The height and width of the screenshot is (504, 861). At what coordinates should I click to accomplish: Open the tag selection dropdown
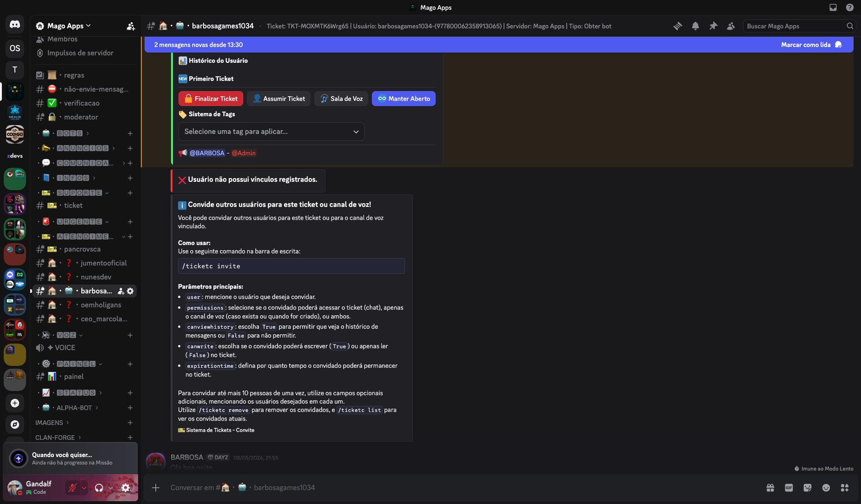point(272,132)
